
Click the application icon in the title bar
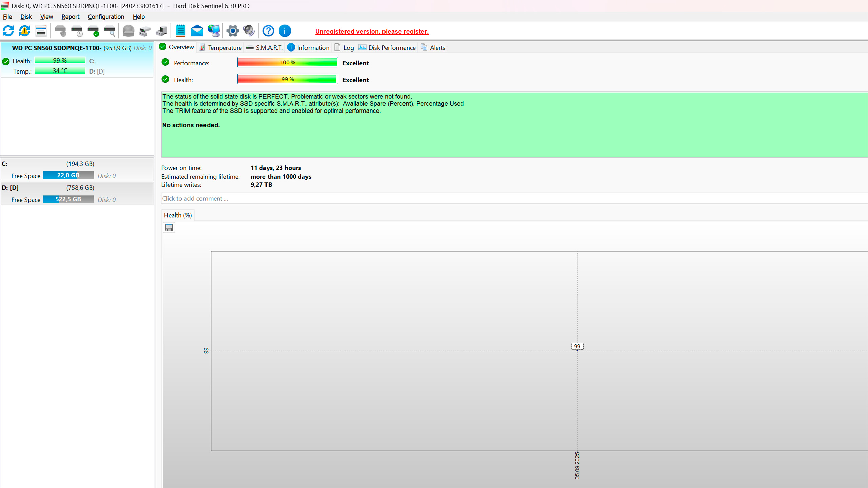click(x=5, y=6)
